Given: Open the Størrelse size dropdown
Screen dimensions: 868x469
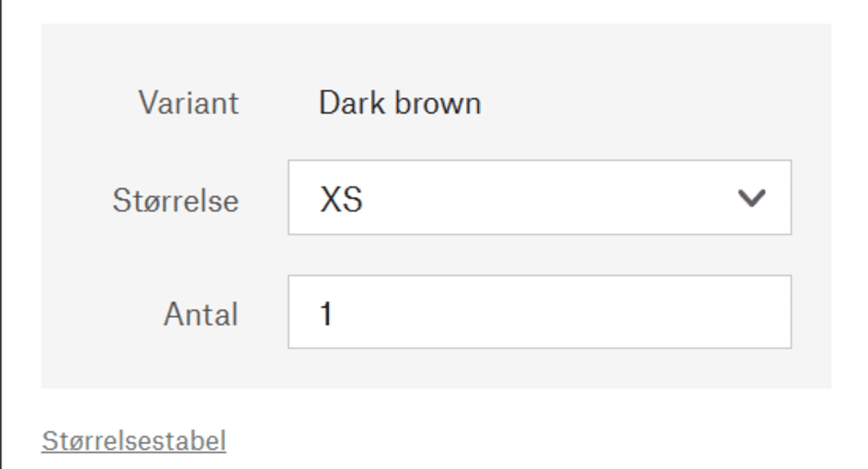Looking at the screenshot, I should point(540,198).
